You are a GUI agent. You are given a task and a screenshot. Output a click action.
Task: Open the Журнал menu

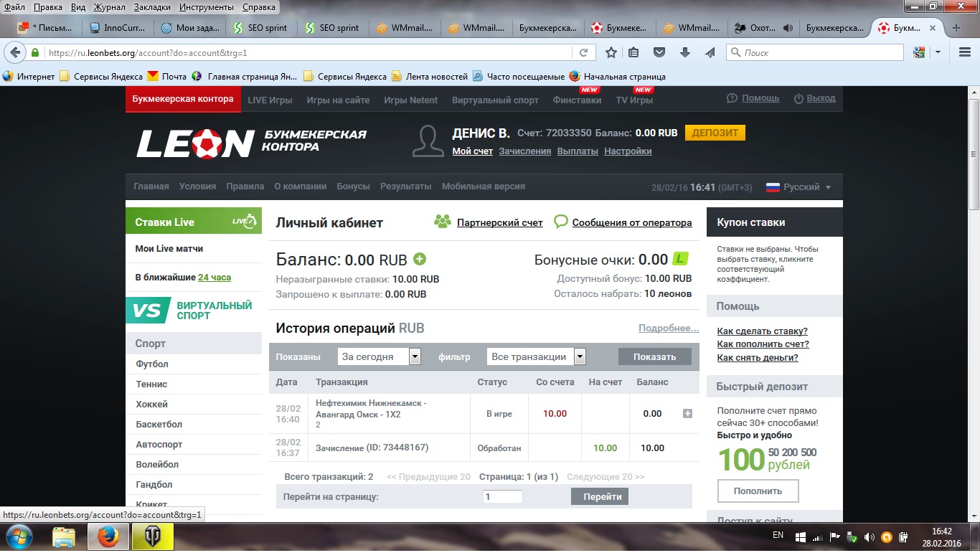pyautogui.click(x=110, y=7)
